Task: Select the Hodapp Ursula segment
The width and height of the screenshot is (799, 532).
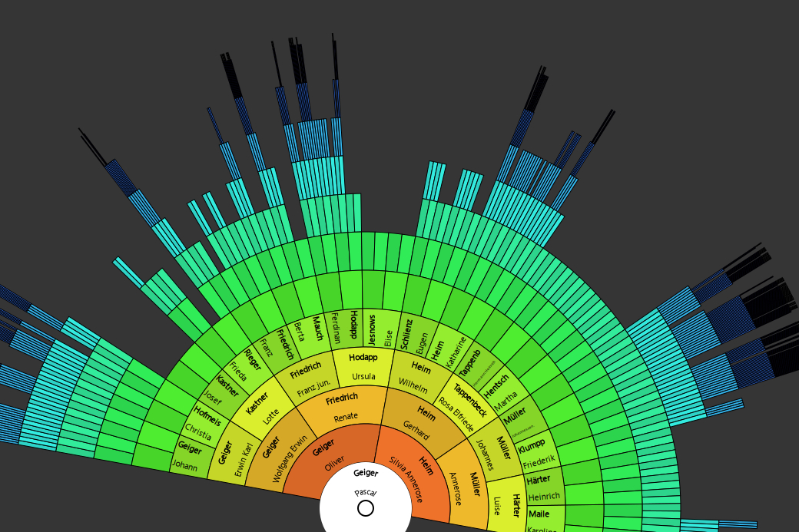Action: pos(363,367)
